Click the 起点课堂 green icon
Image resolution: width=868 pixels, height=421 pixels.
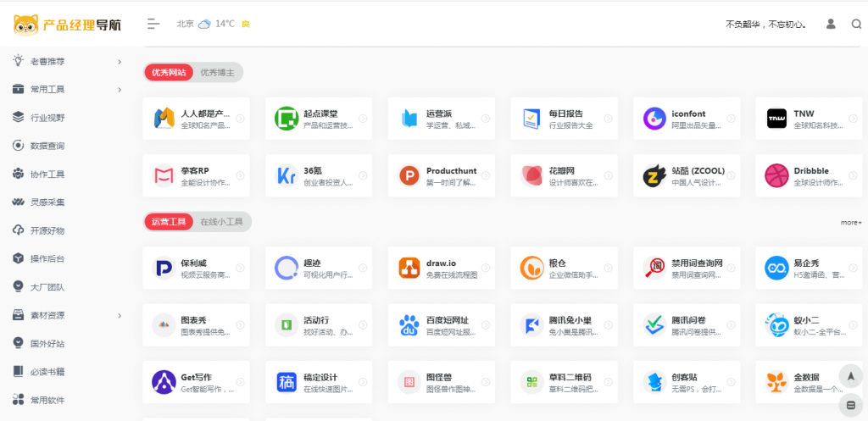coord(287,119)
